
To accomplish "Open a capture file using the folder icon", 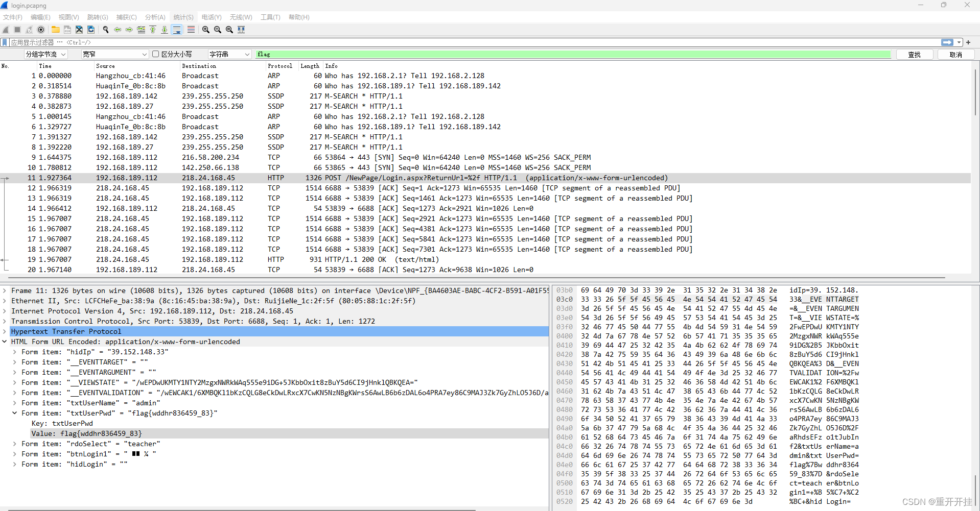I will [x=55, y=29].
